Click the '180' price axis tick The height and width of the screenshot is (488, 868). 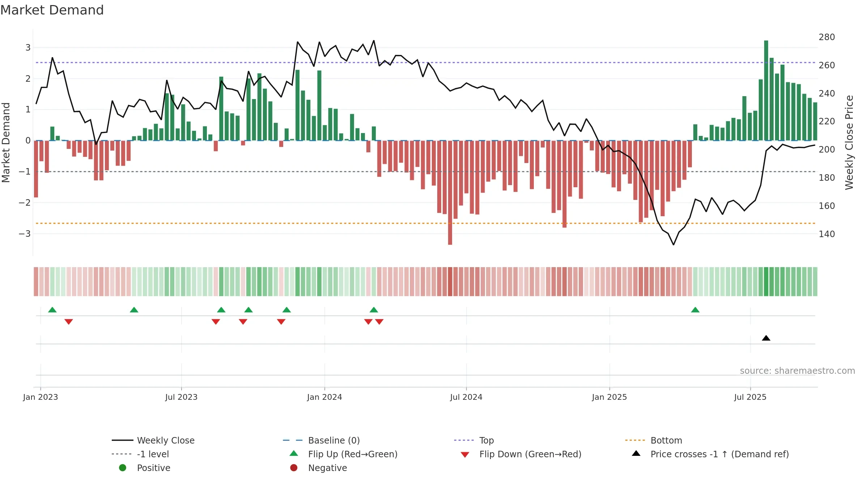click(x=827, y=177)
